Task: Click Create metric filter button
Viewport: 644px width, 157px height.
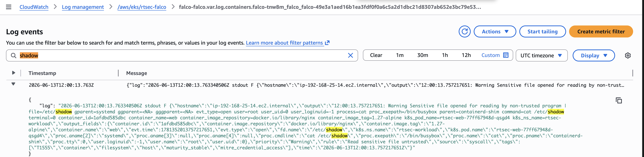Action: coord(601,32)
